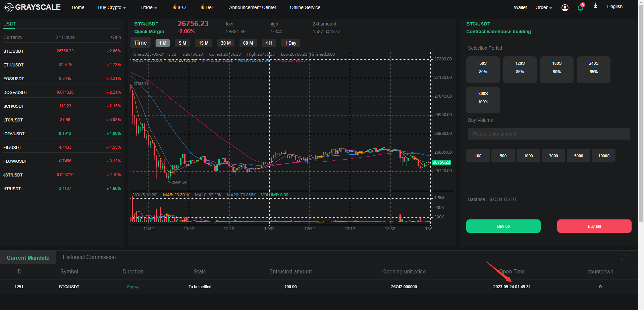
Task: Select the 60S 80% period option
Action: [x=483, y=69]
